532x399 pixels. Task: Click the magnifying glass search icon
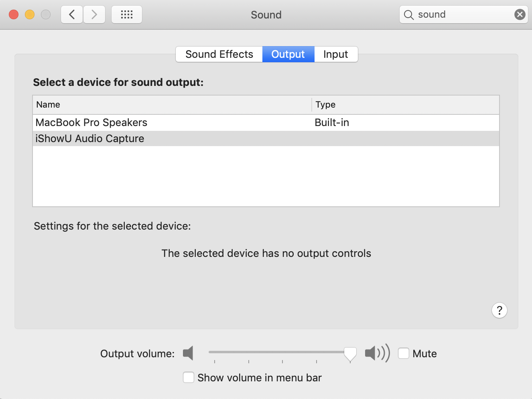point(408,15)
